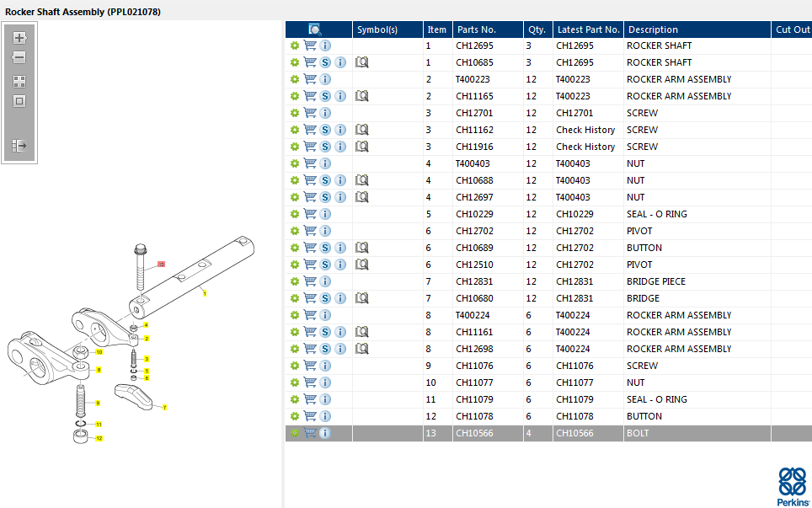Screen dimensions: 812x508
Task: Select callout 7 on the bridge piece
Action: click(165, 408)
